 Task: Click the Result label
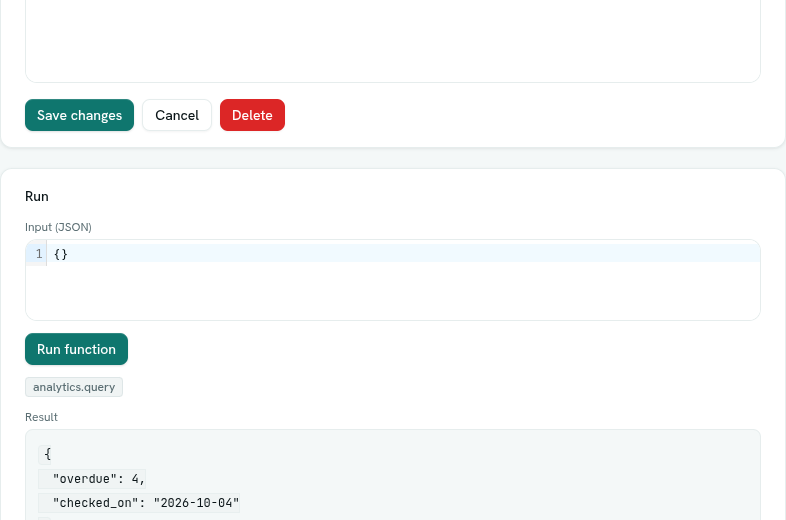(41, 417)
